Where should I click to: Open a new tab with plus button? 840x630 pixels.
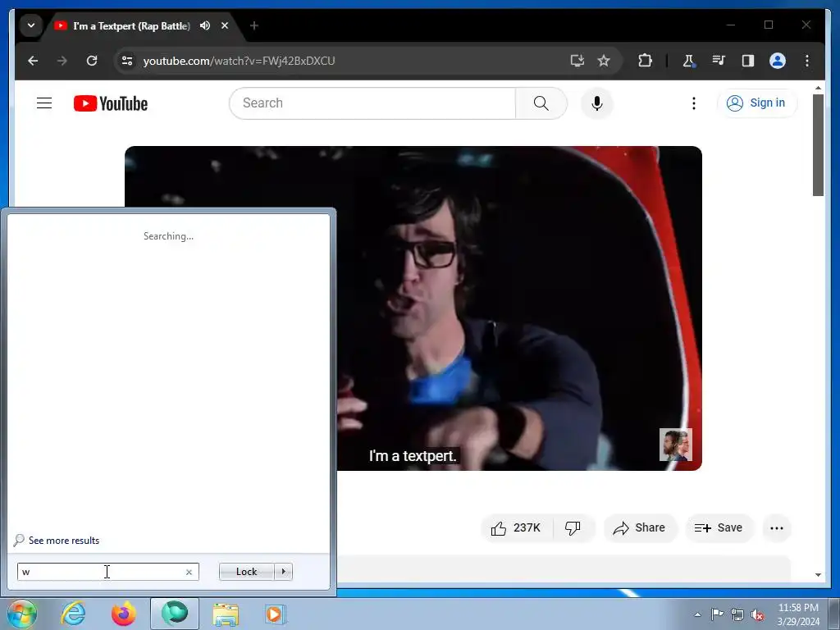254,25
